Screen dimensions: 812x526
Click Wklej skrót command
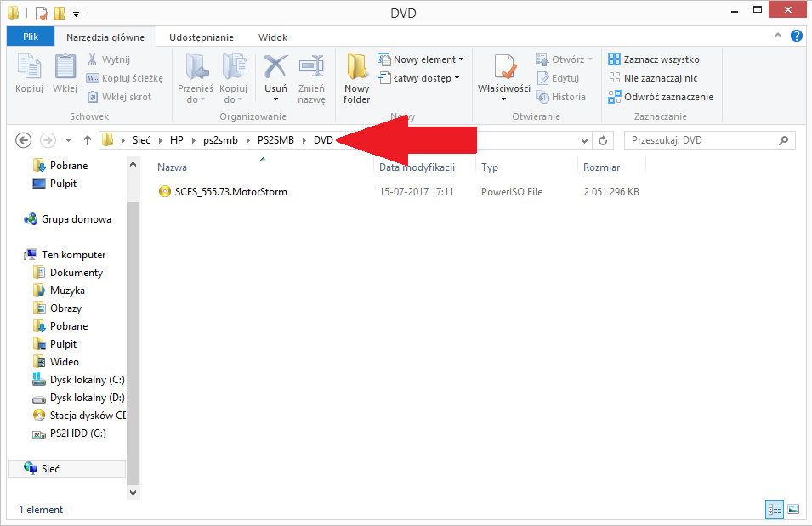pyautogui.click(x=120, y=97)
